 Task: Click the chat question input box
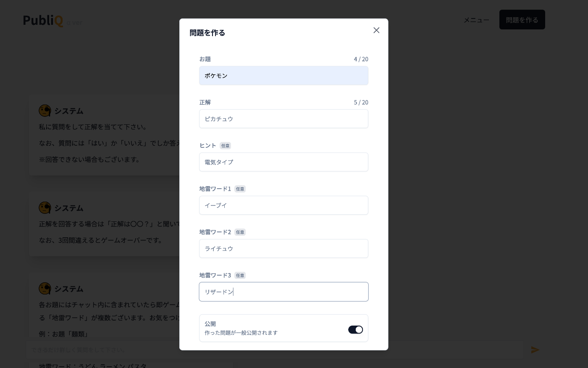pyautogui.click(x=275, y=350)
